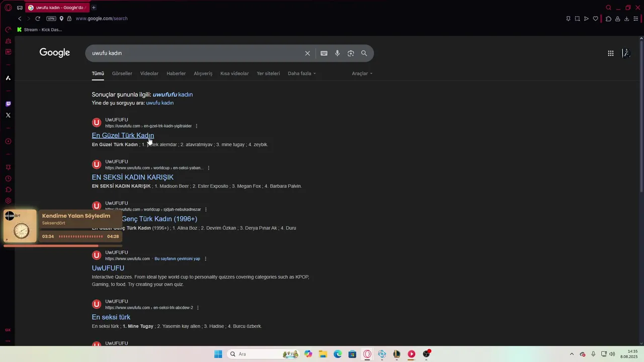The width and height of the screenshot is (644, 362).
Task: Show hidden system tray icons
Action: pos(572,354)
